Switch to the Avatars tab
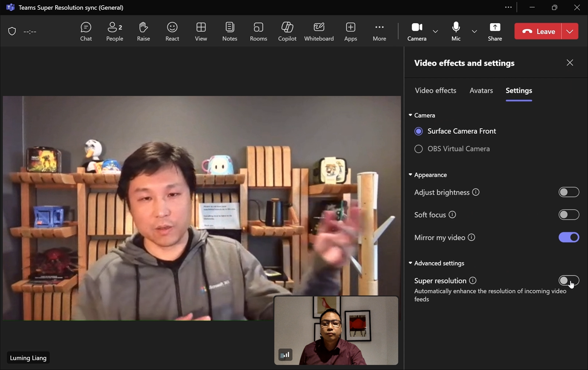 481,91
